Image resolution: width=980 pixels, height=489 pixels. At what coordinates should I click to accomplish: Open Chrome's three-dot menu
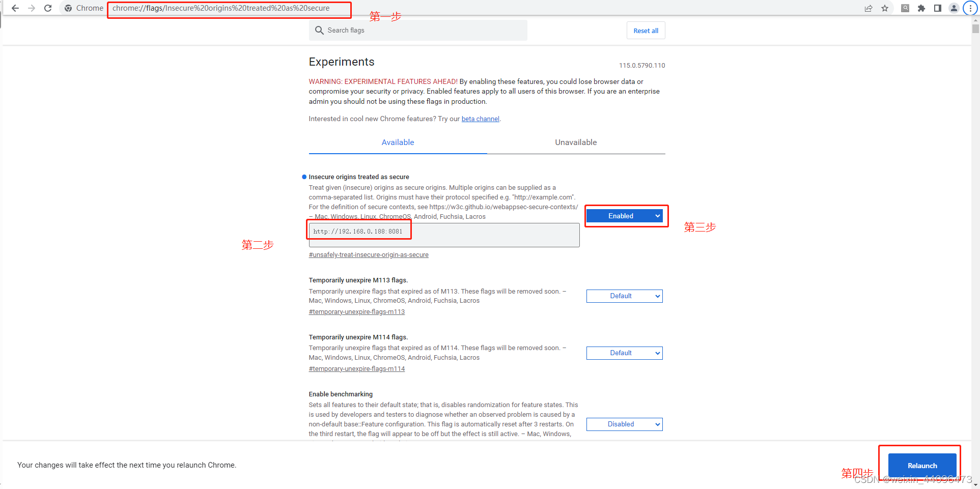click(x=970, y=8)
